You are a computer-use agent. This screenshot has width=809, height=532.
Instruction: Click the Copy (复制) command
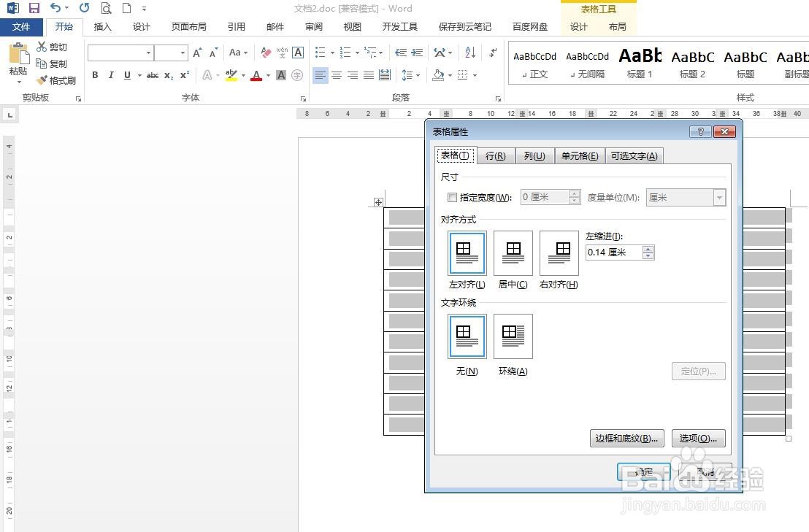[52, 64]
